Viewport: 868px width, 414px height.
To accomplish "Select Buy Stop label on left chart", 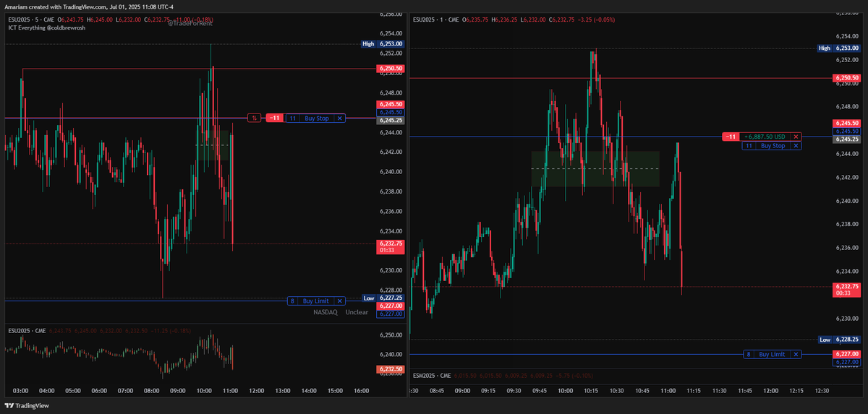I will [317, 118].
